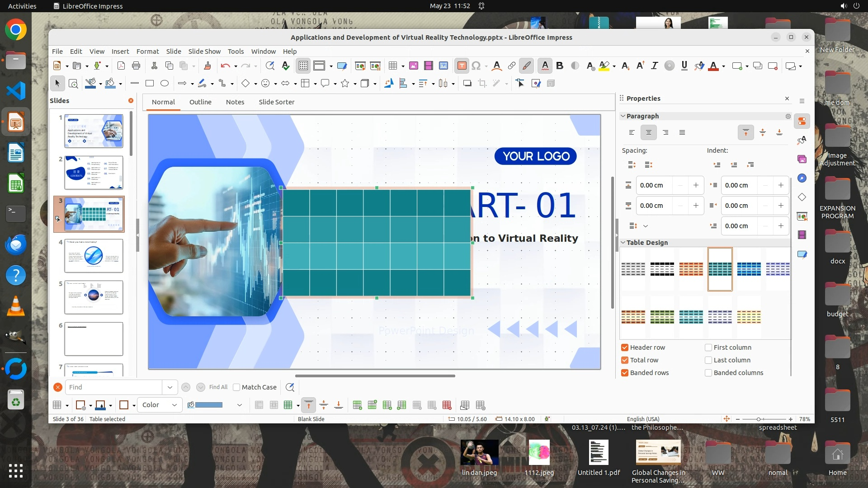Enable the Banded columns option

coord(708,373)
